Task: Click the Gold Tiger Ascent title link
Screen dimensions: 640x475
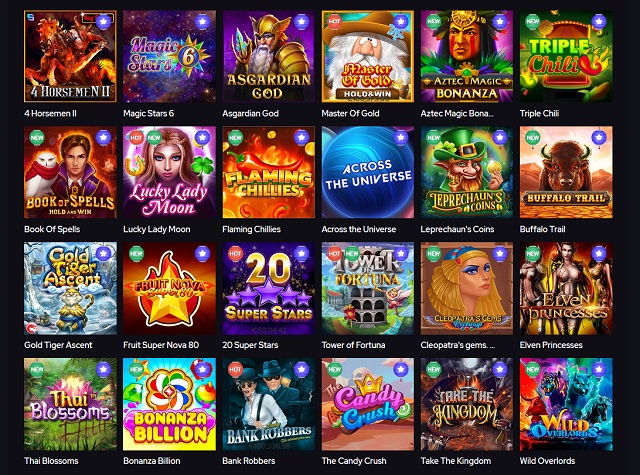Action: pyautogui.click(x=58, y=345)
